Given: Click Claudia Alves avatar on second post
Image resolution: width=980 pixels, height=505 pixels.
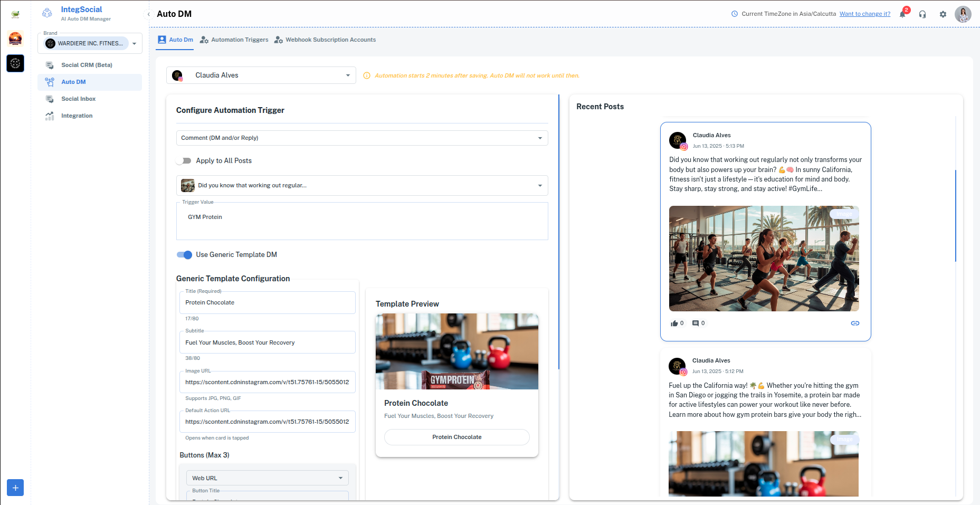Looking at the screenshot, I should click(678, 366).
